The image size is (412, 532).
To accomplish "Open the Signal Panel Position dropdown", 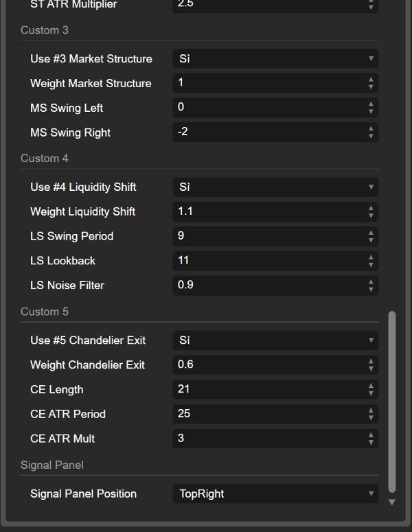I will click(275, 494).
